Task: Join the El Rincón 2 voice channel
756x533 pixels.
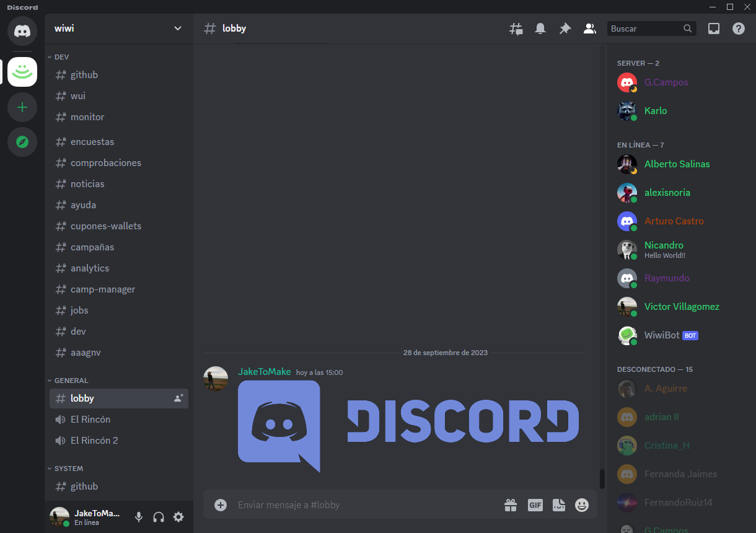Action: (119, 441)
